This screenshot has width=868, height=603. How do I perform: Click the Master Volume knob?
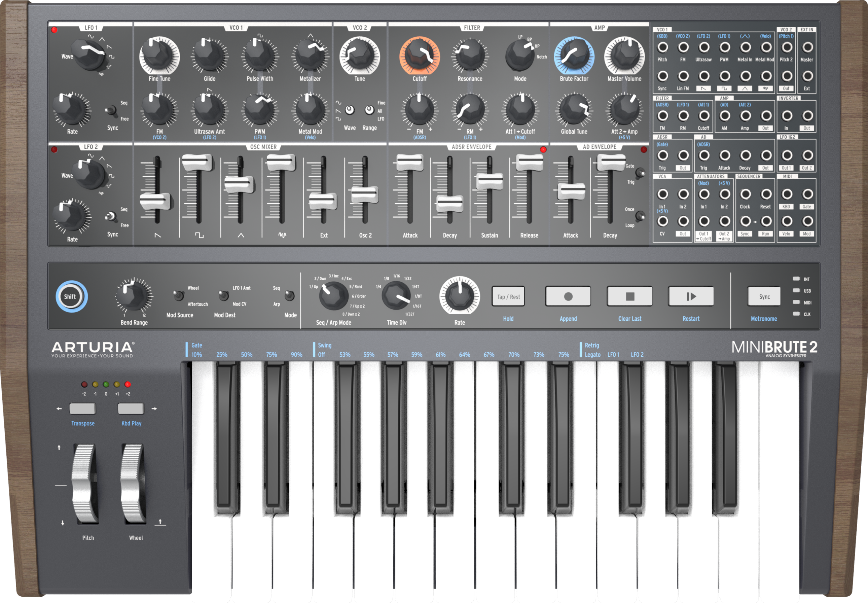(624, 56)
